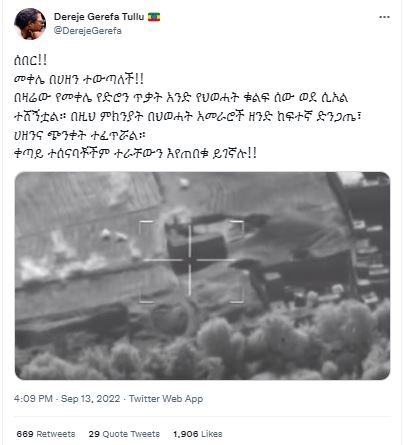Click the tweet line starting with በዛሬው

tap(182, 98)
